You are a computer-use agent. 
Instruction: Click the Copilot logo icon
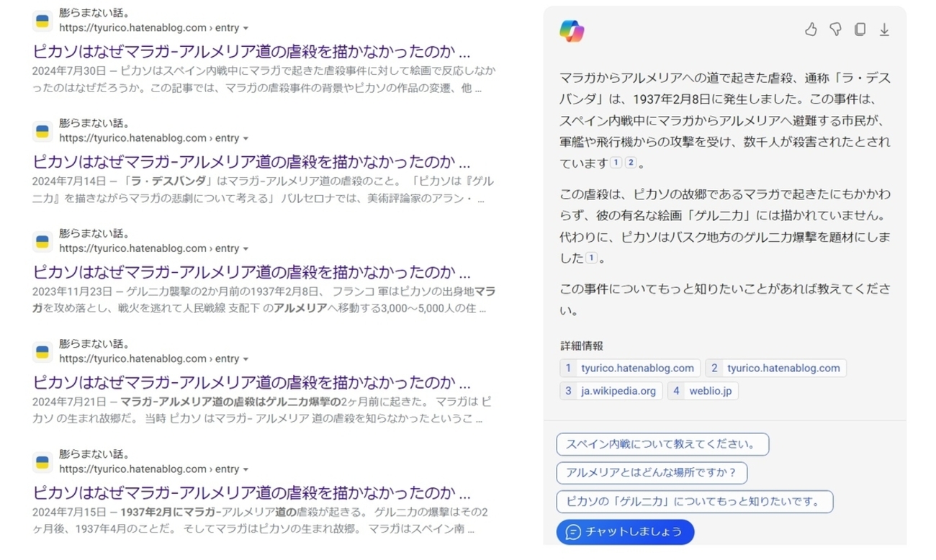click(572, 30)
